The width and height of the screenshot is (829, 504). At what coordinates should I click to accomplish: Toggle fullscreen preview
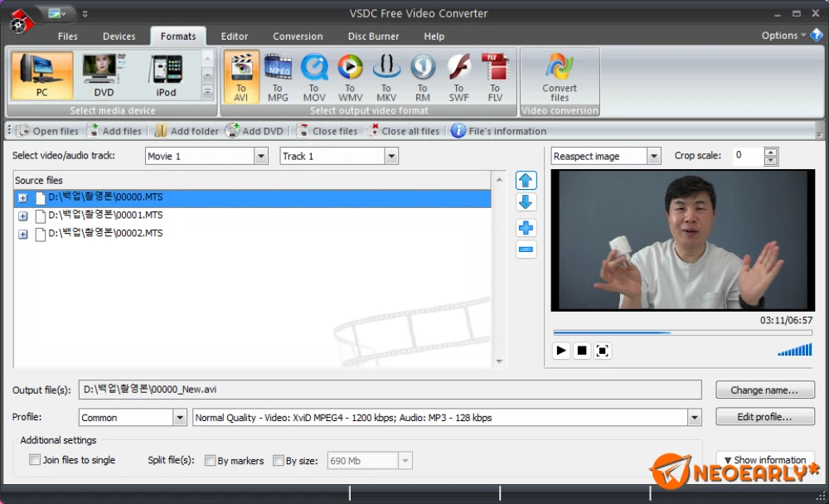pos(602,351)
